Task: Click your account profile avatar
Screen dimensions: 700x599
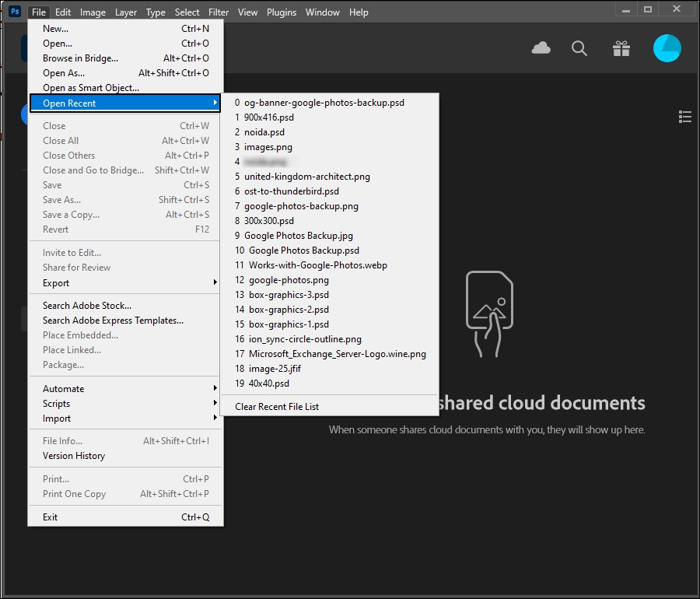Action: pos(667,48)
